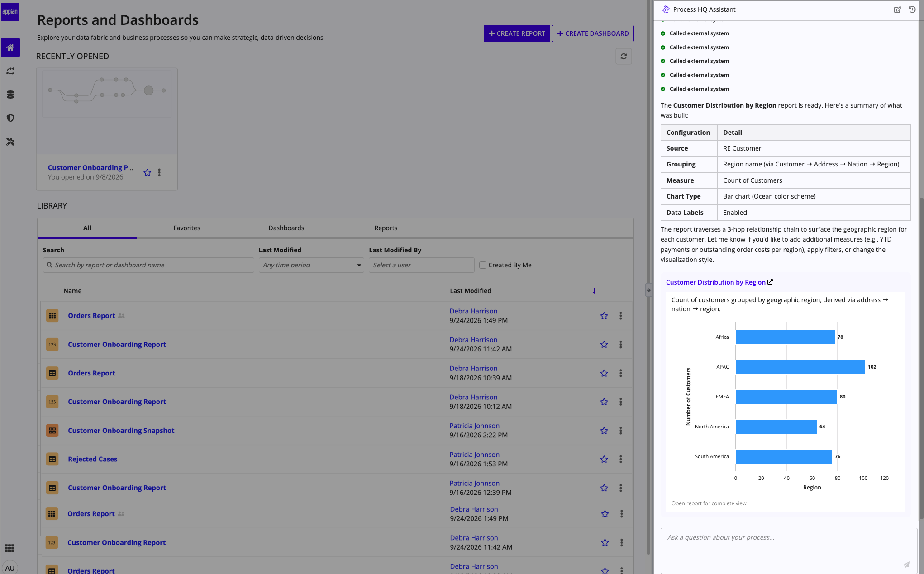
Task: Open the data fabric database icon
Action: tap(10, 95)
